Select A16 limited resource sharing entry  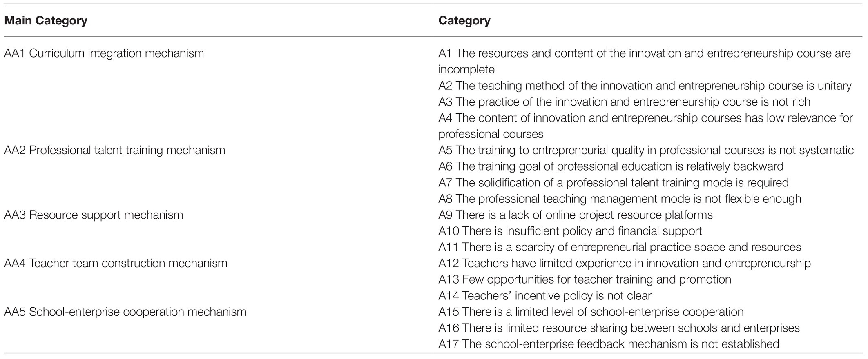coord(619,328)
